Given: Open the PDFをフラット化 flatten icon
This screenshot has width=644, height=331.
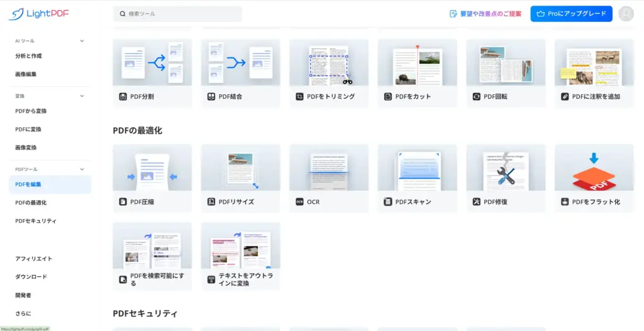Looking at the screenshot, I should point(565,202).
